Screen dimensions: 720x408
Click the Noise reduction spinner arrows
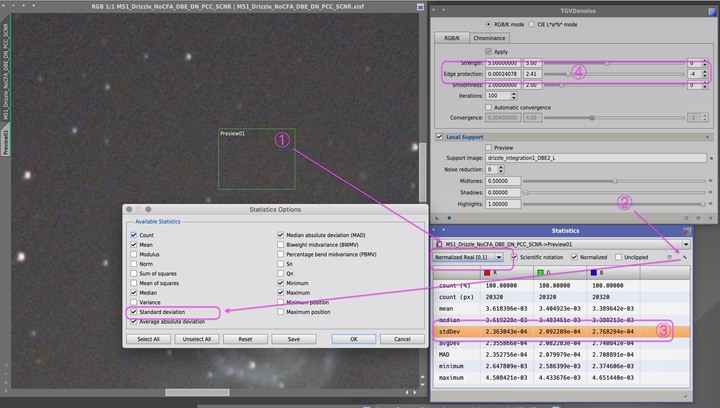[x=501, y=169]
